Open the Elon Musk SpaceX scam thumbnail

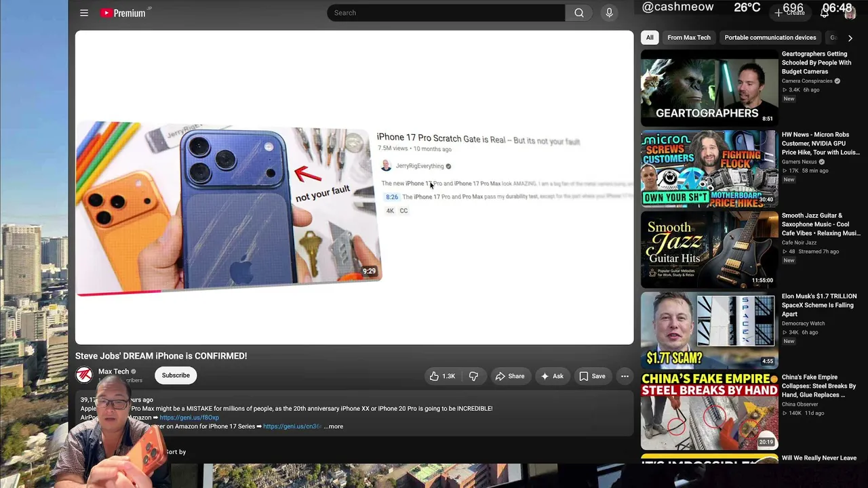[709, 329]
